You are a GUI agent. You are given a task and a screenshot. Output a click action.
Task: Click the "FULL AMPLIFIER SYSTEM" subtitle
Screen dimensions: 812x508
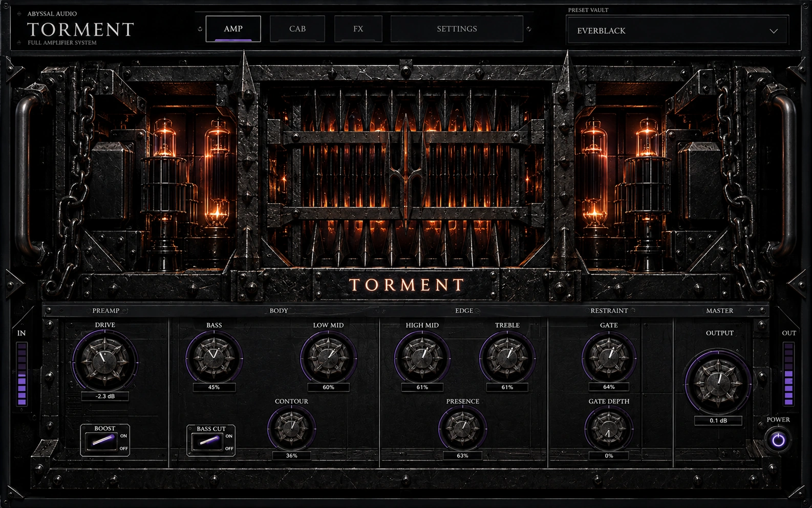click(62, 43)
